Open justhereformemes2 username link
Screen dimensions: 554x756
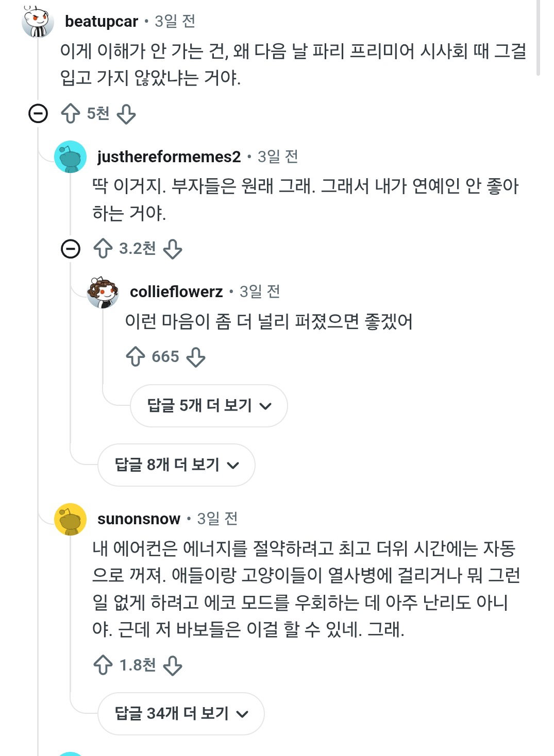pos(169,157)
